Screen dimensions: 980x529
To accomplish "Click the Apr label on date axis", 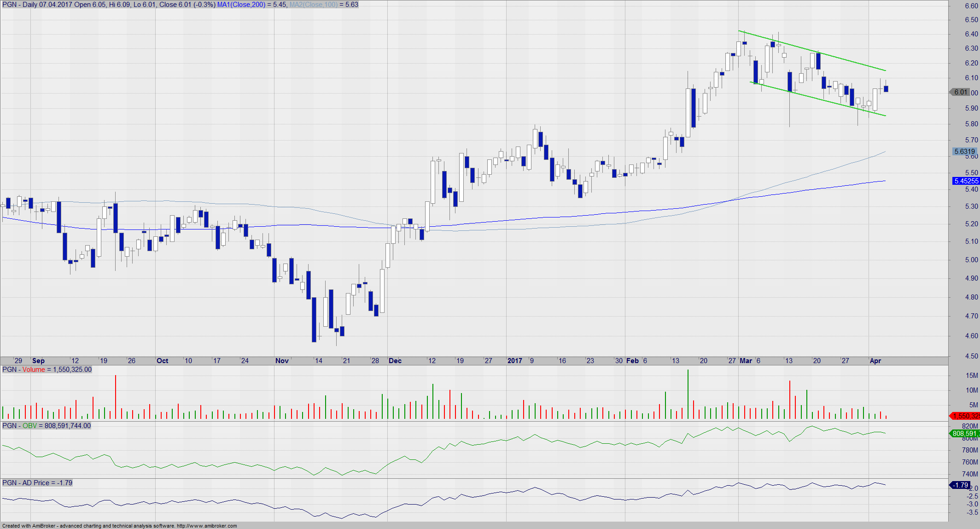I will [875, 361].
